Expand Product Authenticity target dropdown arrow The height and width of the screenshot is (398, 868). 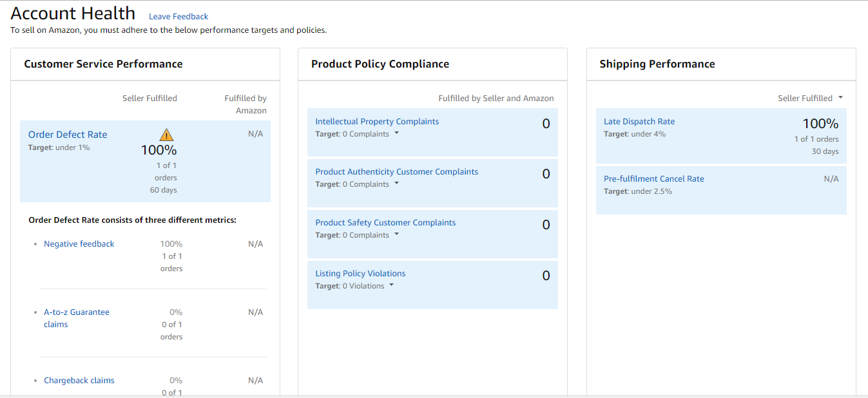[x=396, y=184]
